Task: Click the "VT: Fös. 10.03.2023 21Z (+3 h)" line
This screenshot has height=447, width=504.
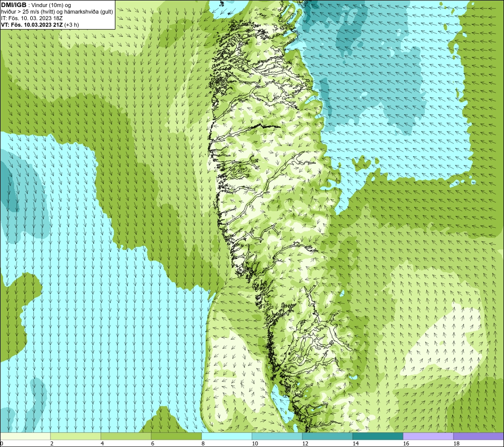Action: pos(40,24)
